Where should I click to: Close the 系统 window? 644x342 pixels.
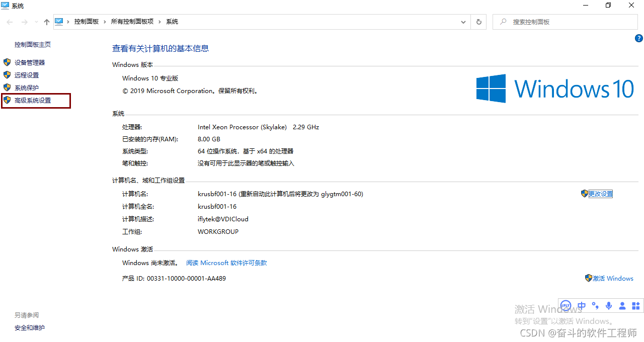click(631, 5)
